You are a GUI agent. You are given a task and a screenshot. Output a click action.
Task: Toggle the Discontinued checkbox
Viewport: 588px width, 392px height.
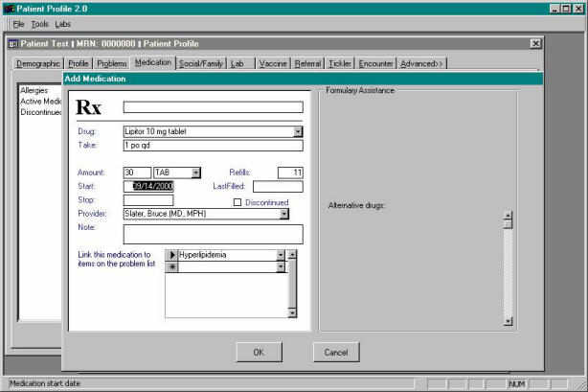pyautogui.click(x=237, y=202)
